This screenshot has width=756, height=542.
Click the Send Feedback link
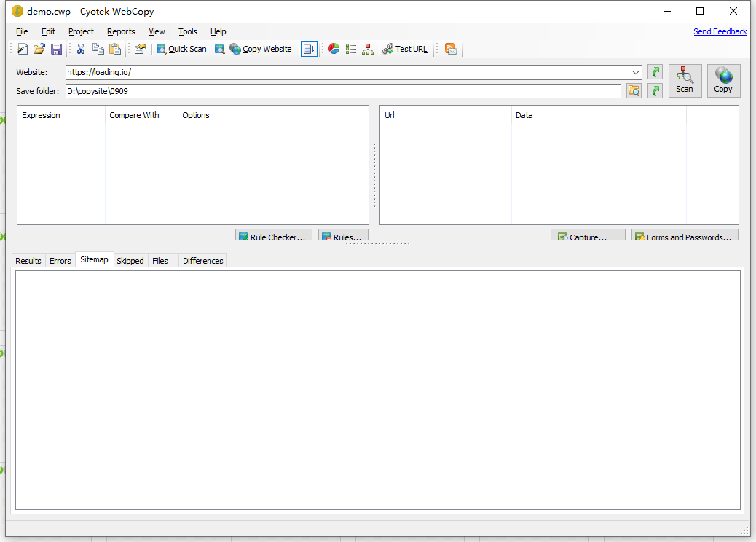720,31
